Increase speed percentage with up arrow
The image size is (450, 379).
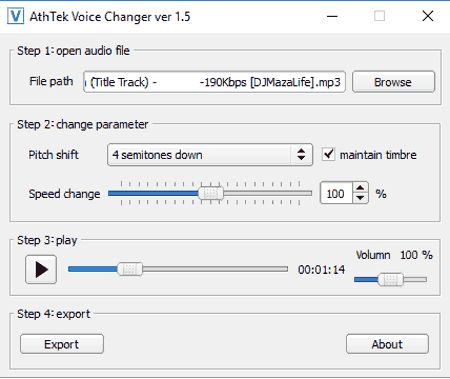tap(360, 188)
